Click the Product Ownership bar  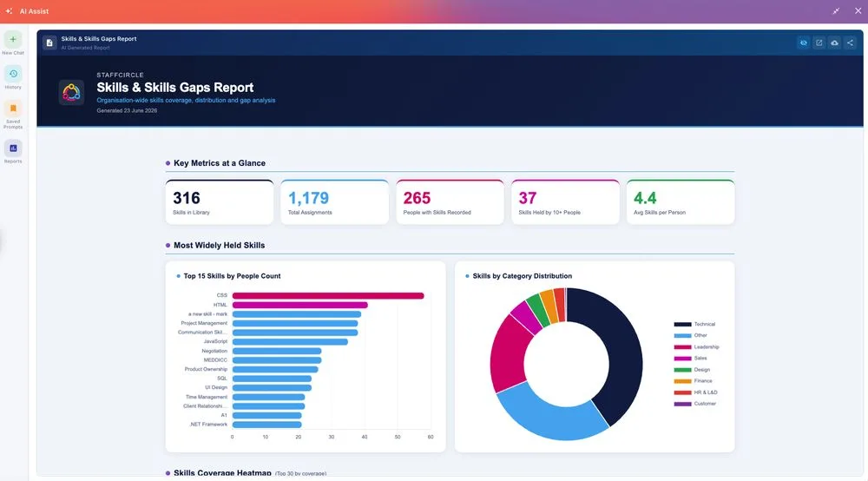(275, 369)
